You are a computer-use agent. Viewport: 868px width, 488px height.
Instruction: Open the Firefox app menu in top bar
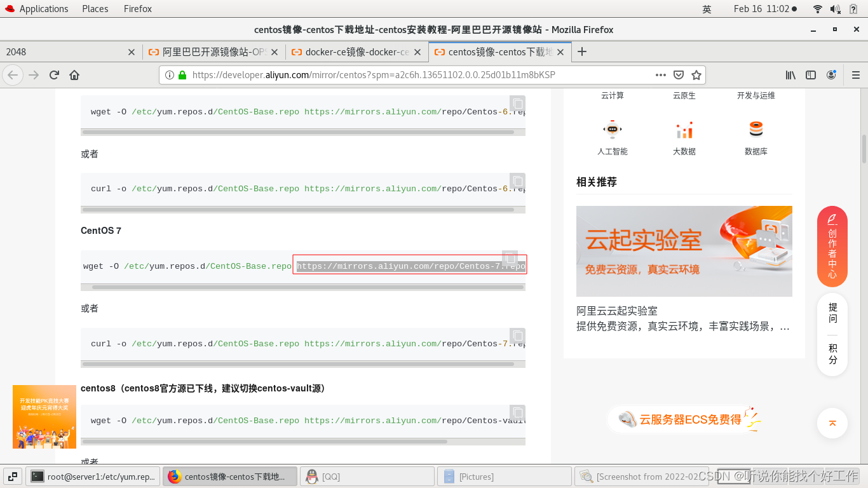coord(138,9)
